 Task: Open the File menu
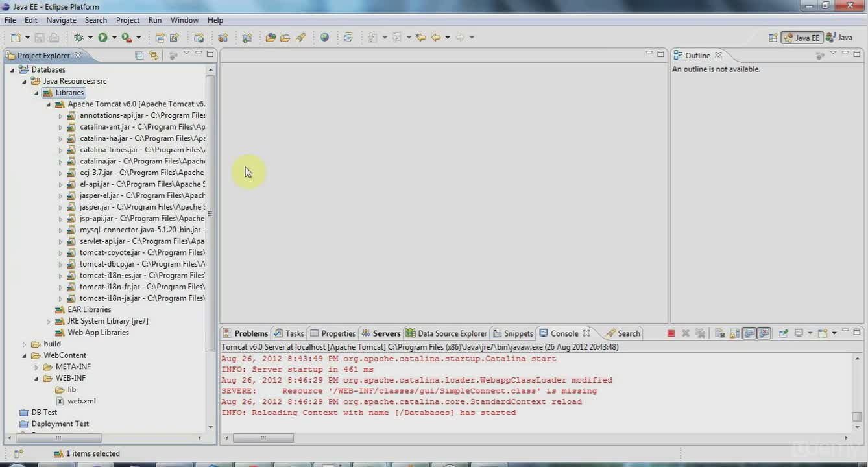pos(10,20)
